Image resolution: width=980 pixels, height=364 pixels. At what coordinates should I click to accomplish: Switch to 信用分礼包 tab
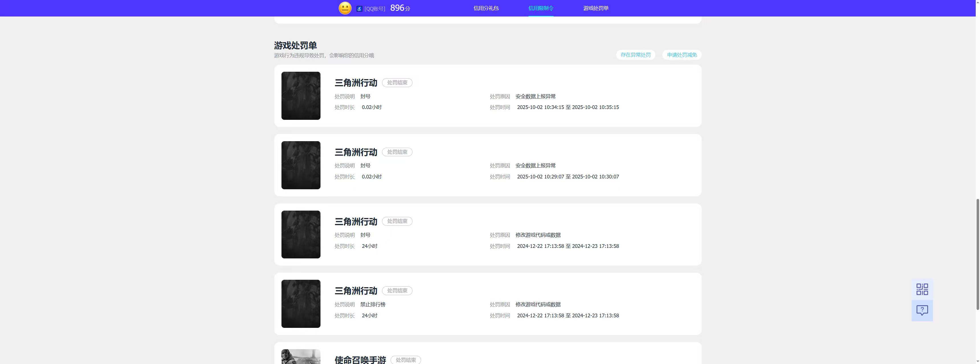click(x=486, y=8)
